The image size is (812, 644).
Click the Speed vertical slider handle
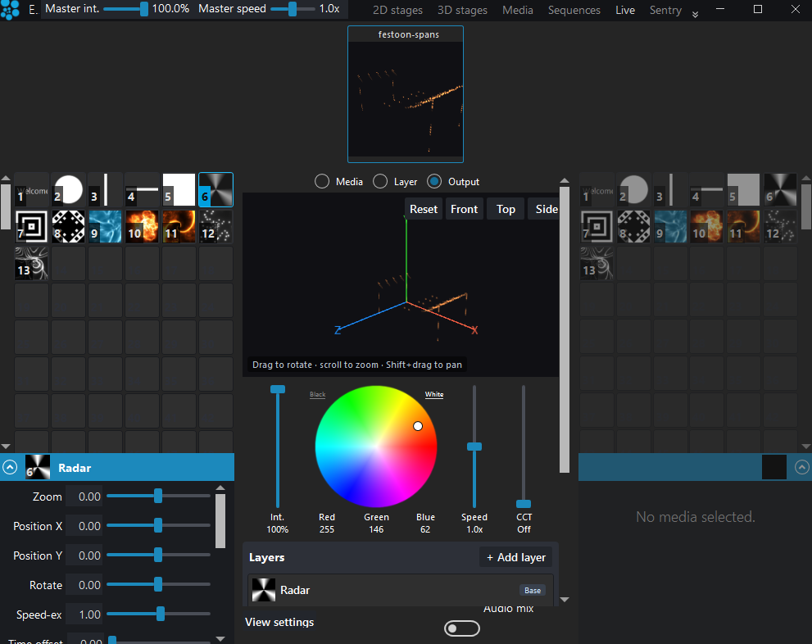point(474,447)
